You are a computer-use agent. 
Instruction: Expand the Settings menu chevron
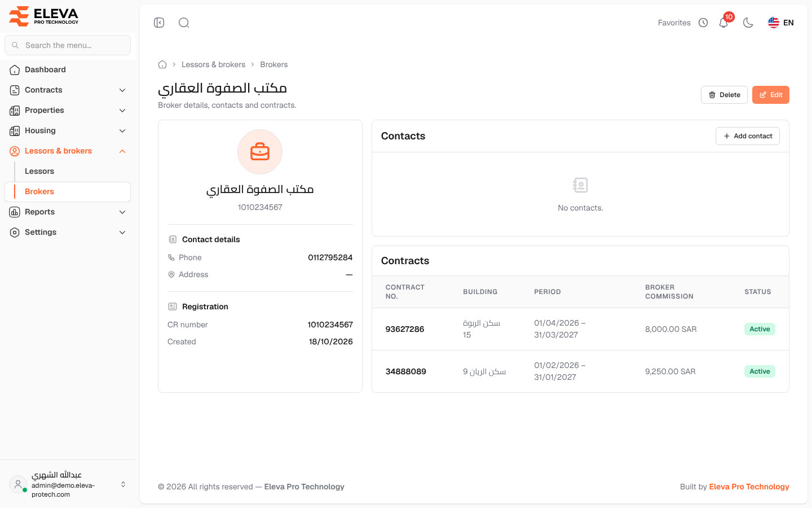(122, 233)
